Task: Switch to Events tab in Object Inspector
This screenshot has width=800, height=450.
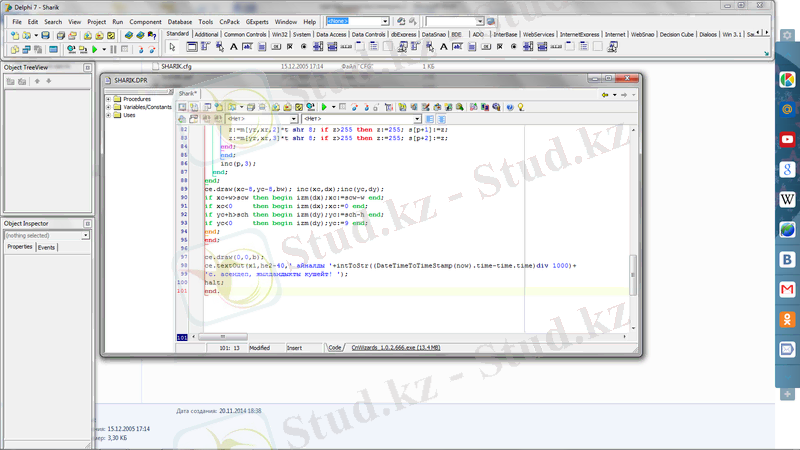Action: coord(46,247)
